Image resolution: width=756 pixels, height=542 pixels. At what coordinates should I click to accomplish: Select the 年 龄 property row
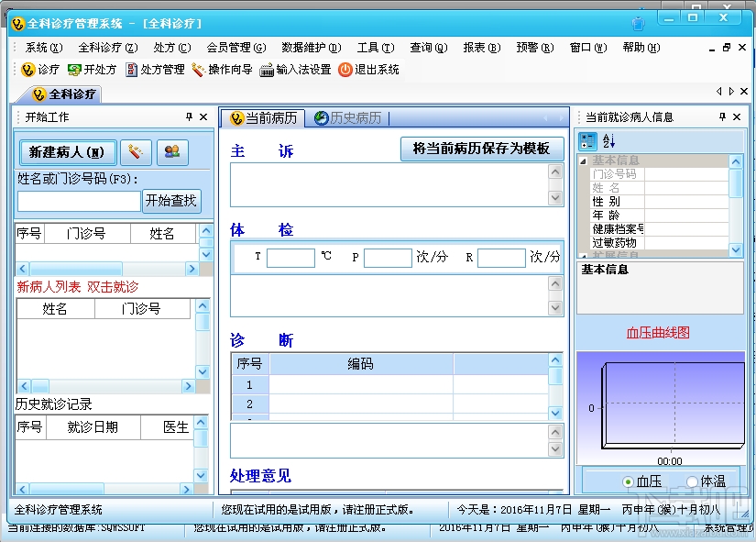tap(659, 216)
